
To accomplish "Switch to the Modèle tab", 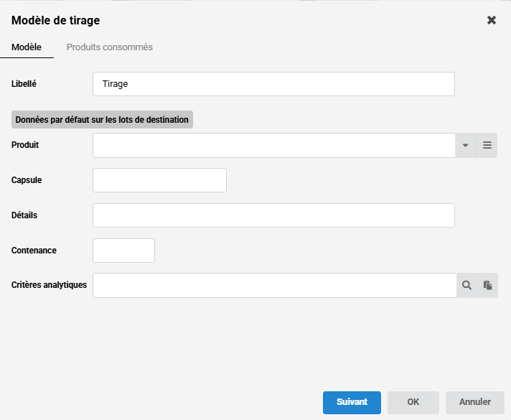I will (x=27, y=47).
